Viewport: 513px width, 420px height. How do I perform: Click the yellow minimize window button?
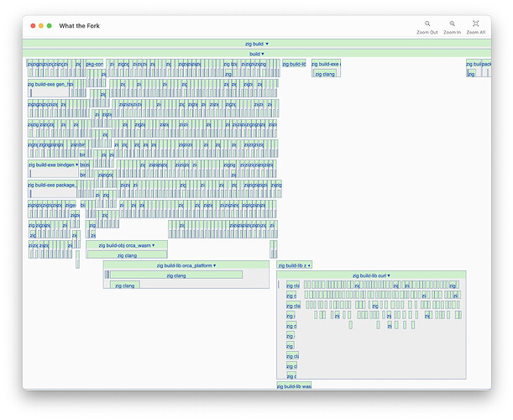[41, 26]
